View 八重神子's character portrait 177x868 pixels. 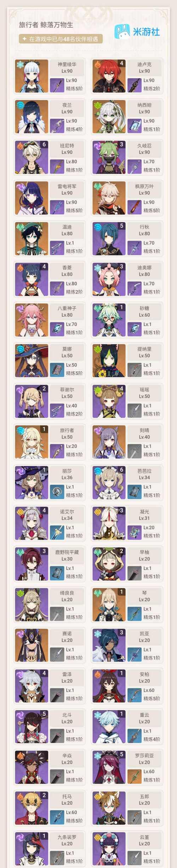pos(32,320)
